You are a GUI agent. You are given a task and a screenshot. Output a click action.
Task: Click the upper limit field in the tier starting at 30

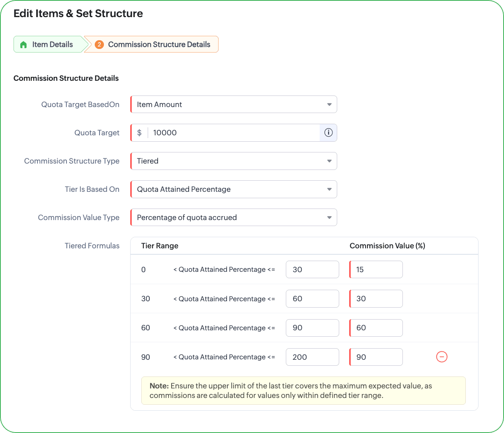[x=313, y=298]
